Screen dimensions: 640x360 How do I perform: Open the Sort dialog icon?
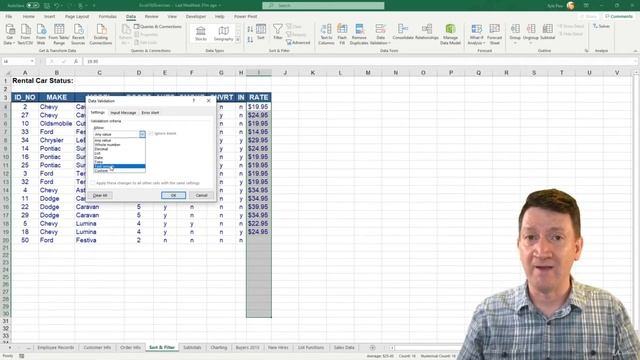(261, 32)
